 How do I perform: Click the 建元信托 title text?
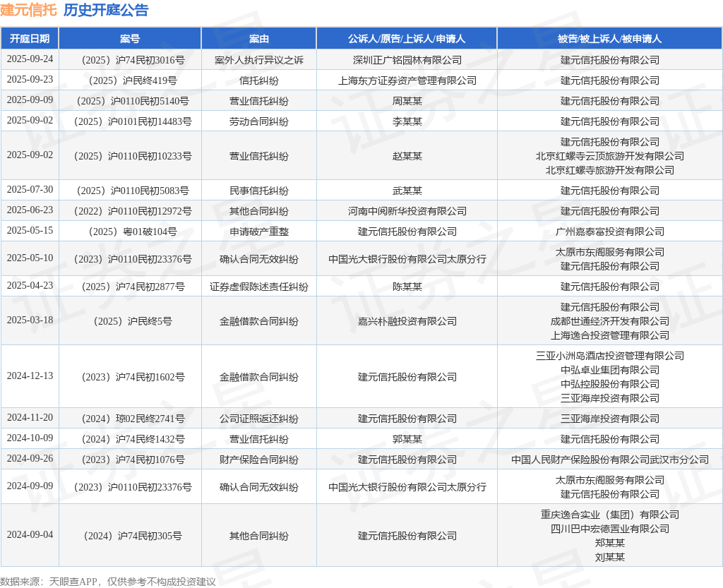[x=28, y=10]
